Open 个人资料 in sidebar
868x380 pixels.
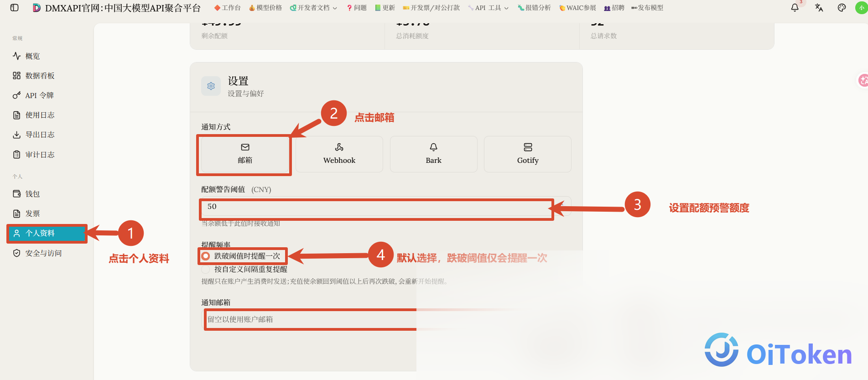coord(47,233)
